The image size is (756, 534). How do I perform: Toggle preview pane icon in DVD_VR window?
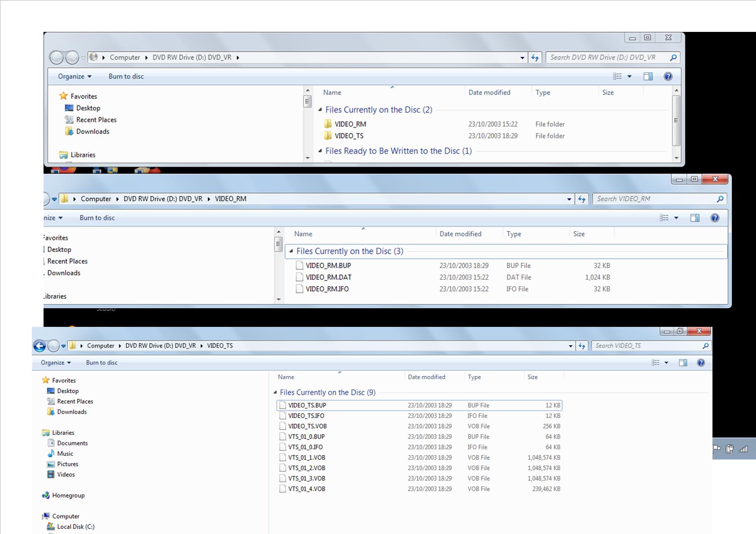coord(648,76)
